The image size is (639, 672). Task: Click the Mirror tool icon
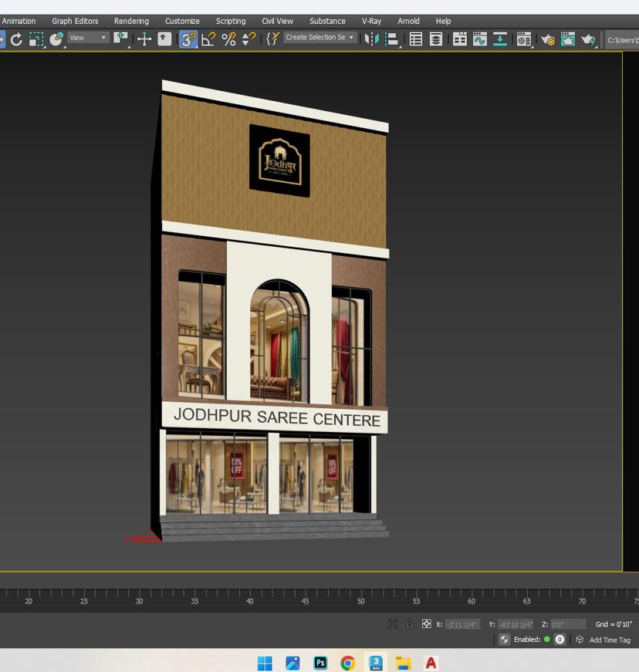[372, 39]
